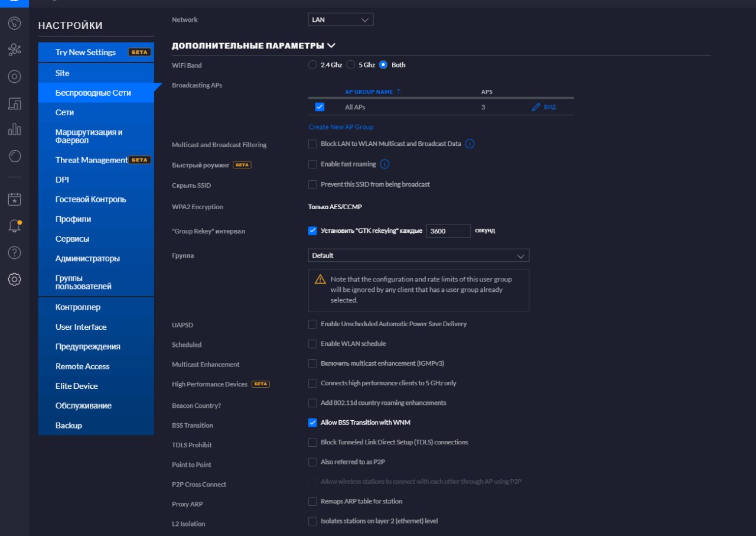The image size is (756, 536).
Task: Open the Сети settings section
Action: (x=96, y=112)
